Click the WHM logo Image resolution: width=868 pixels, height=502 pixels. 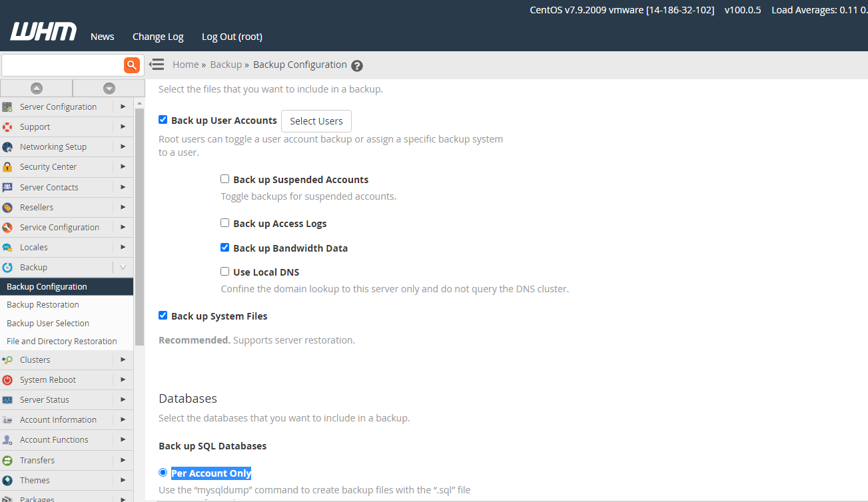43,32
